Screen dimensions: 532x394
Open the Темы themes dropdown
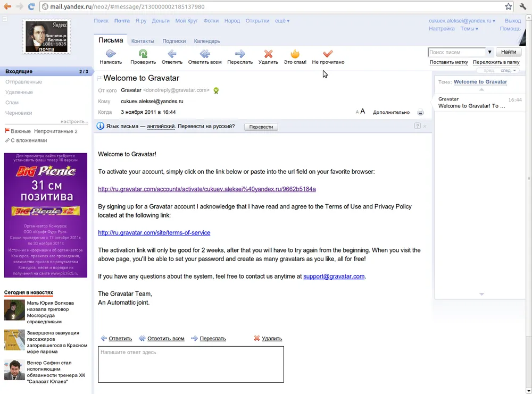point(469,29)
